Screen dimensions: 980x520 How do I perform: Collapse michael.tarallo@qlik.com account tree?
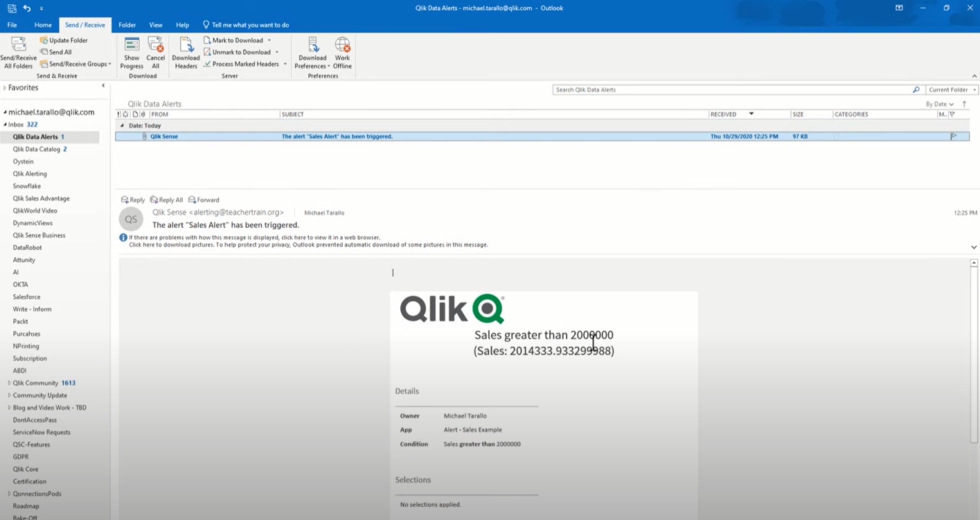click(5, 112)
